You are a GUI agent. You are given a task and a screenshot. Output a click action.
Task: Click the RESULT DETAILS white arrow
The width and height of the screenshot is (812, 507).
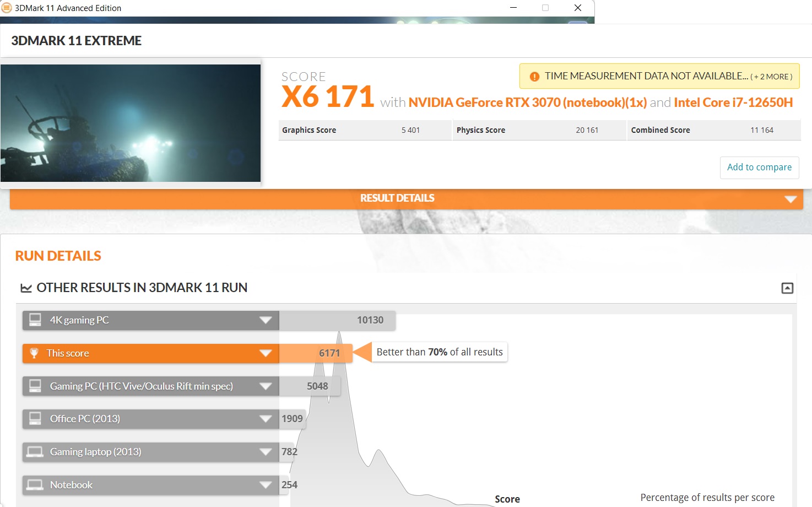(791, 199)
